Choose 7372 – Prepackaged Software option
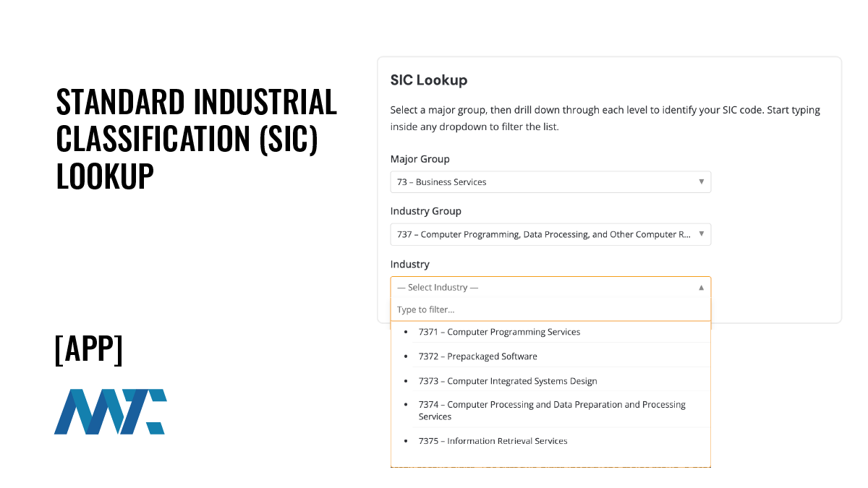This screenshot has width=868, height=488. click(477, 356)
